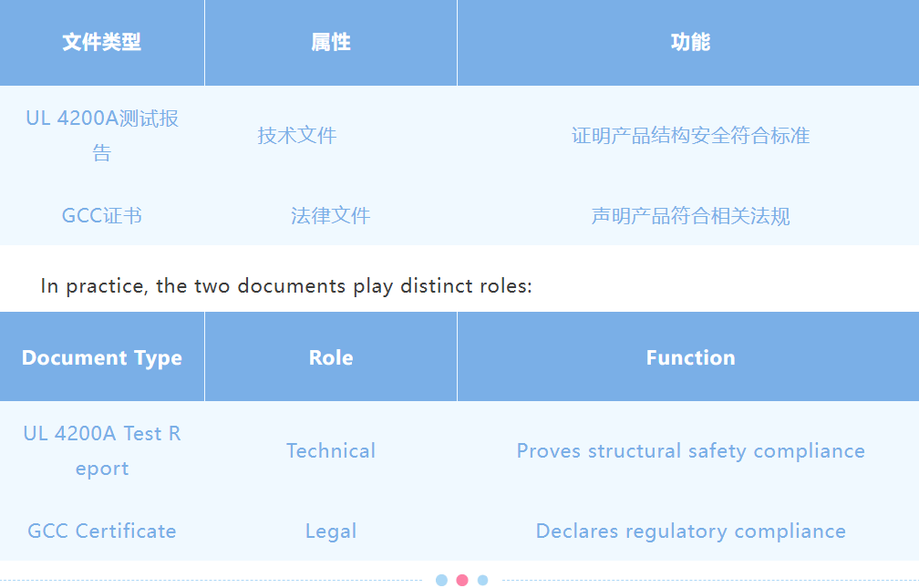
Task: Click the Role column header
Action: click(330, 357)
